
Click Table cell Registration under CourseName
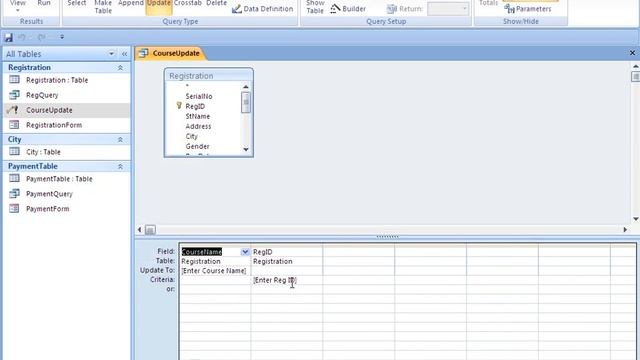pos(215,261)
